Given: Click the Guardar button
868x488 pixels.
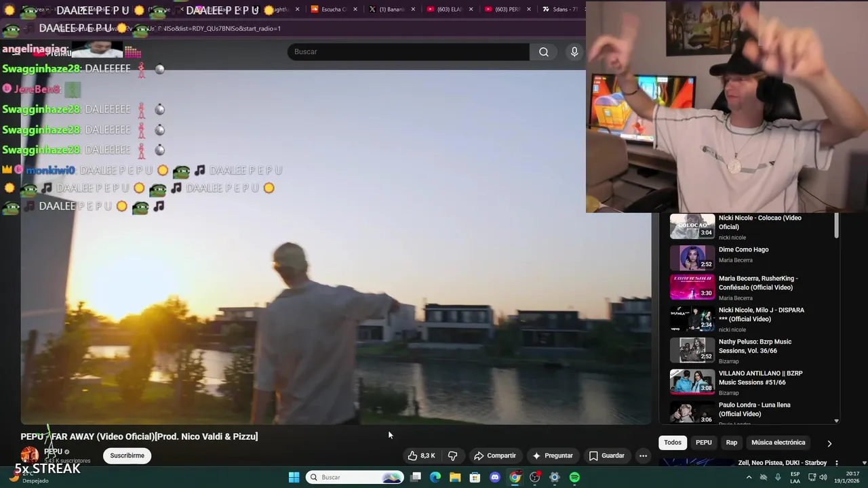Looking at the screenshot, I should (607, 456).
